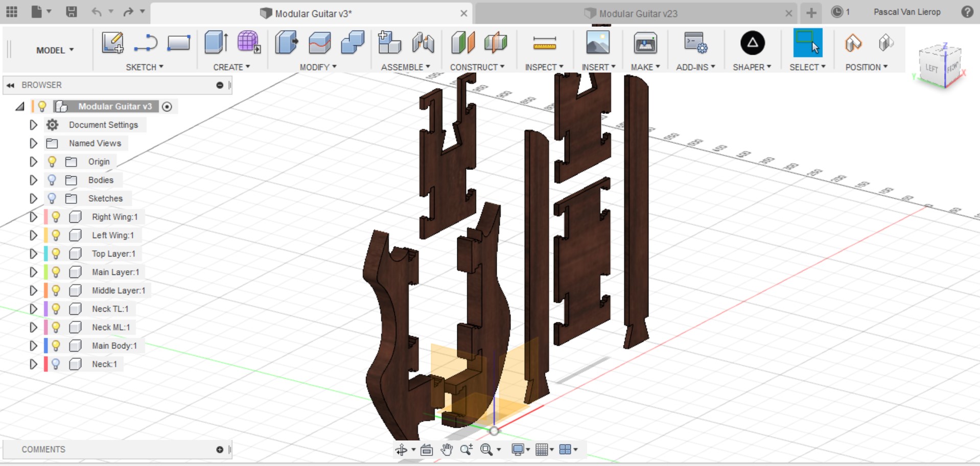Expand the Document Settings node
The height and width of the screenshot is (466, 980).
coord(33,125)
